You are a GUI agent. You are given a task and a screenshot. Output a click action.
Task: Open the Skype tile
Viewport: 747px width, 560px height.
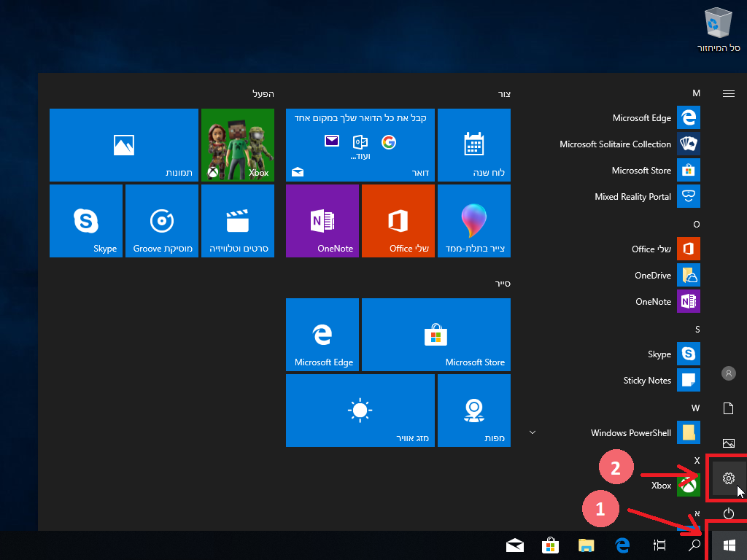point(86,221)
